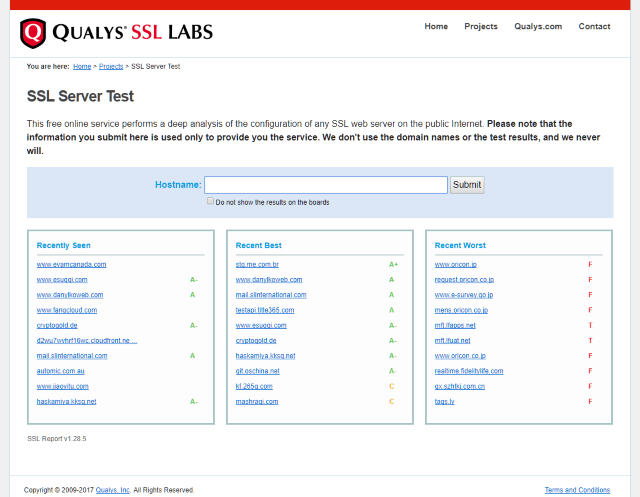Screen dimensions: 640x497
Task: Go to Qualys.com from the top navigation
Action: click(538, 27)
